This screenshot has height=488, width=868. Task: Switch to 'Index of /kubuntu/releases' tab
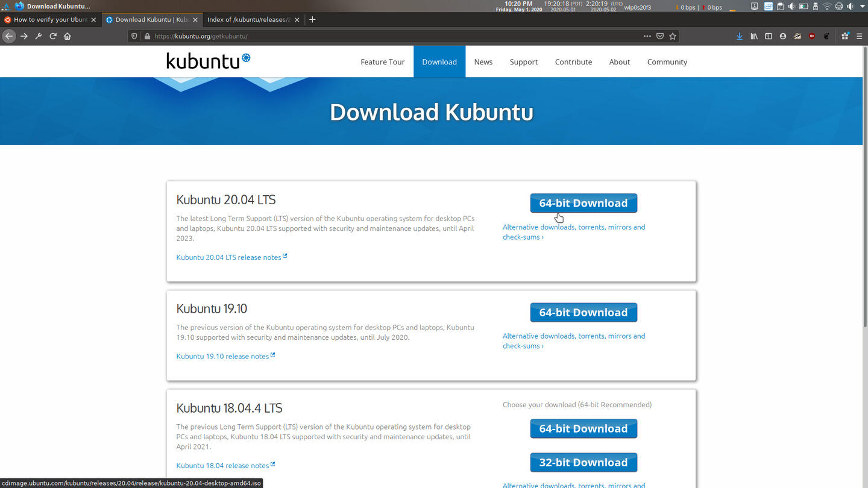254,19
